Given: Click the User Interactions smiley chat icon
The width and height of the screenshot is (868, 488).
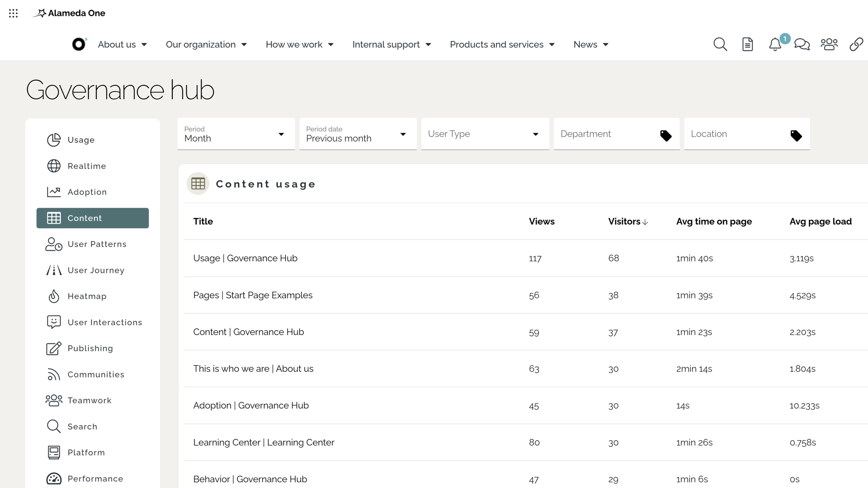Looking at the screenshot, I should pyautogui.click(x=54, y=322).
